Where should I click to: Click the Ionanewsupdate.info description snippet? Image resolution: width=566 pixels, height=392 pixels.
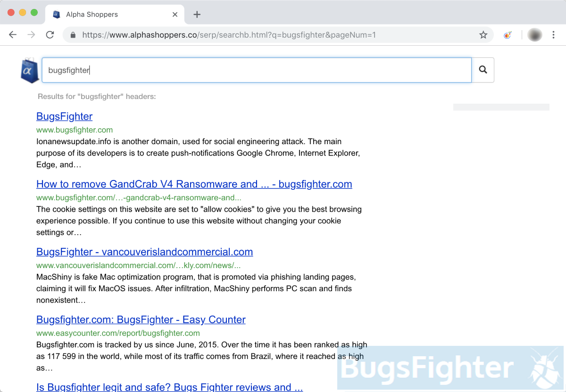(198, 153)
